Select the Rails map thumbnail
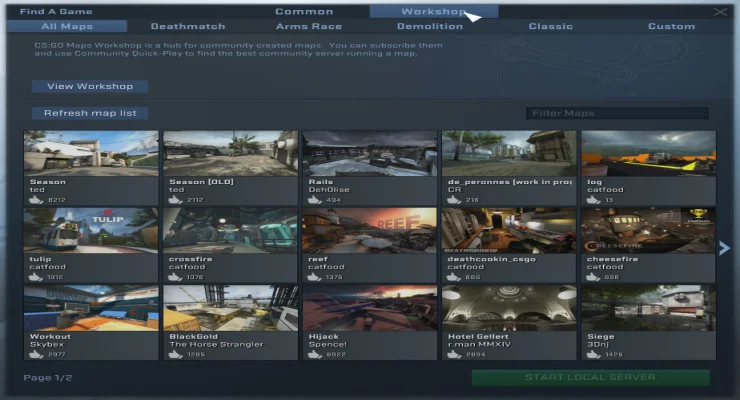 [370, 153]
